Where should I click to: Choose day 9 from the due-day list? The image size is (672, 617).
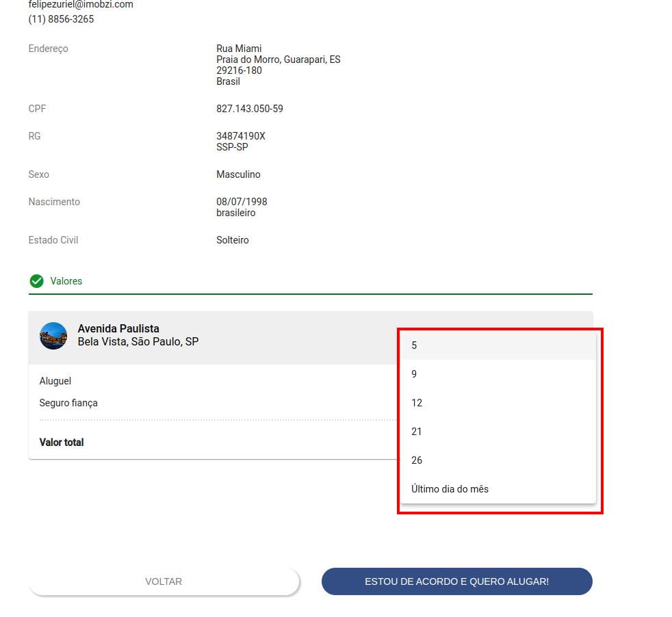click(498, 374)
